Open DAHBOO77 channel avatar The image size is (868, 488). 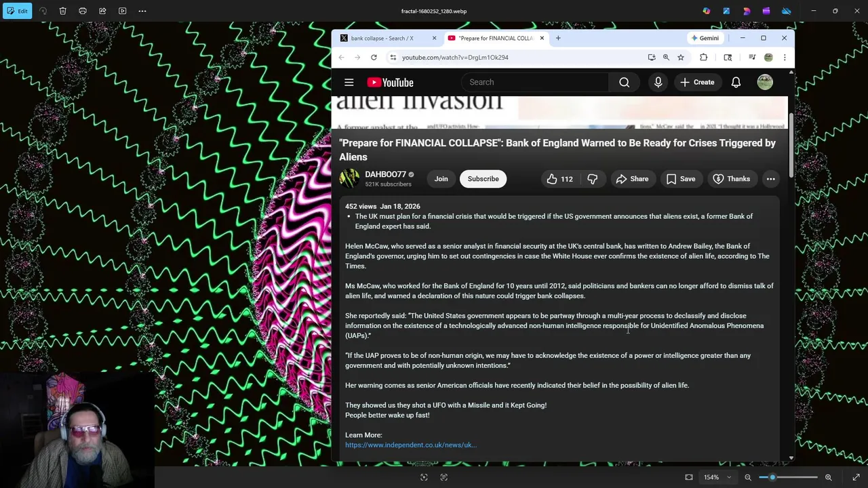point(349,178)
